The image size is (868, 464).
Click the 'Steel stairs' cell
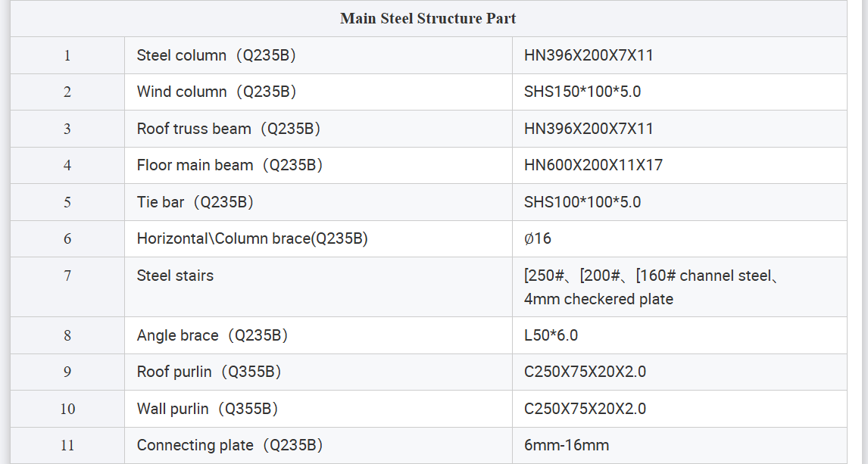(175, 276)
